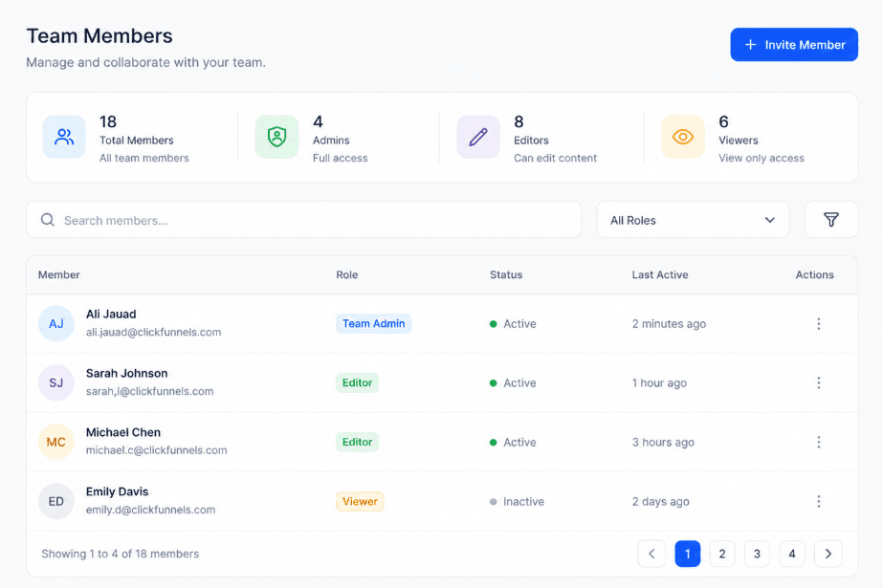The image size is (883, 588).
Task: Click the 'View only access' caption
Action: [x=762, y=158]
